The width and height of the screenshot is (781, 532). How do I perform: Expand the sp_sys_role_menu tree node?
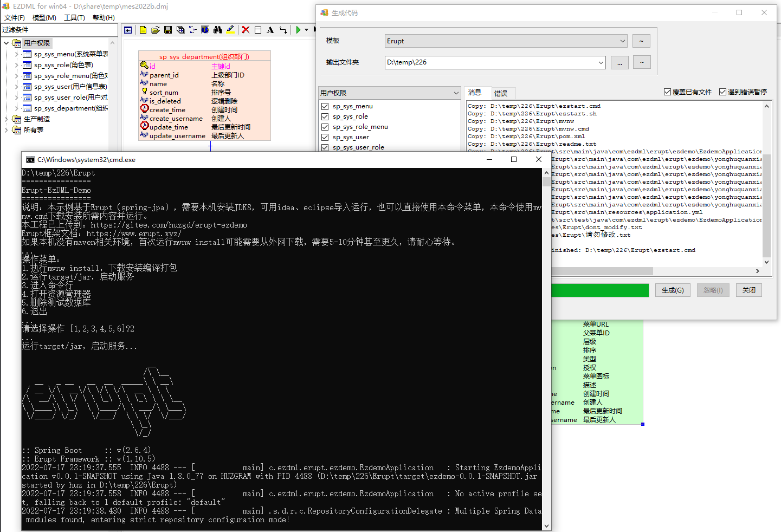click(16, 76)
